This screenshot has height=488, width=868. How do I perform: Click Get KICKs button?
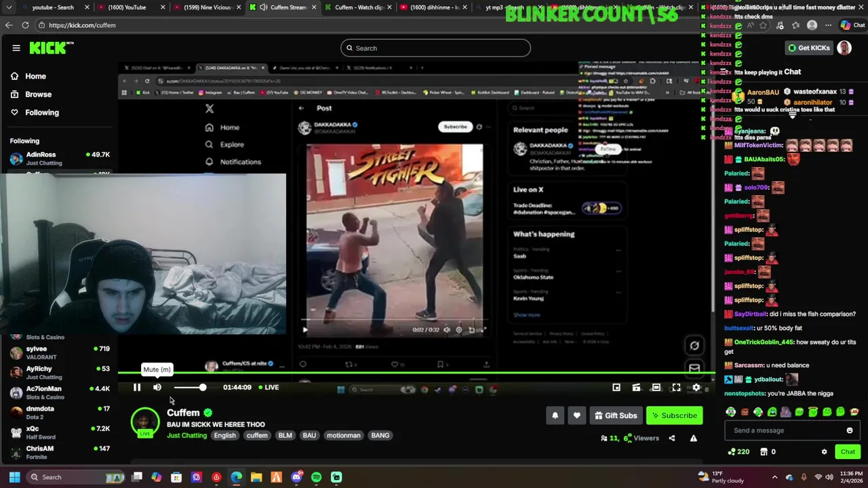point(808,48)
